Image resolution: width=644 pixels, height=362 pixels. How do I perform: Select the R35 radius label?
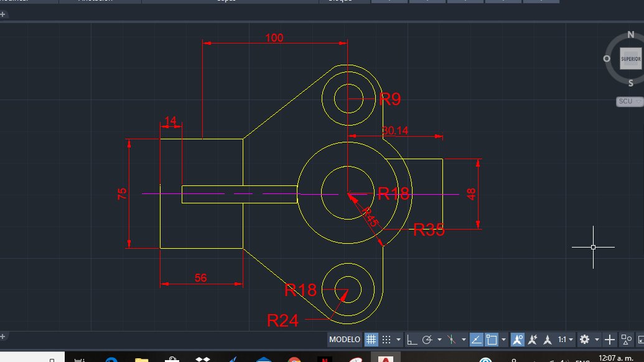[x=429, y=230]
